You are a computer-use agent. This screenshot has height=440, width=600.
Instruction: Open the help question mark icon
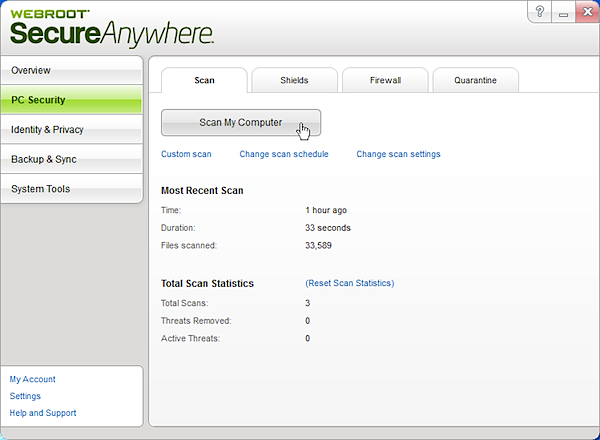(540, 12)
